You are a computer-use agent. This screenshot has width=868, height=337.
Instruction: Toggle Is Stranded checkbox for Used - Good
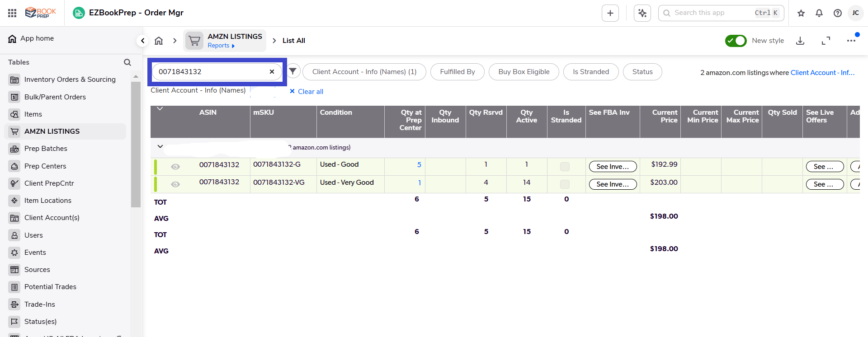click(x=565, y=167)
